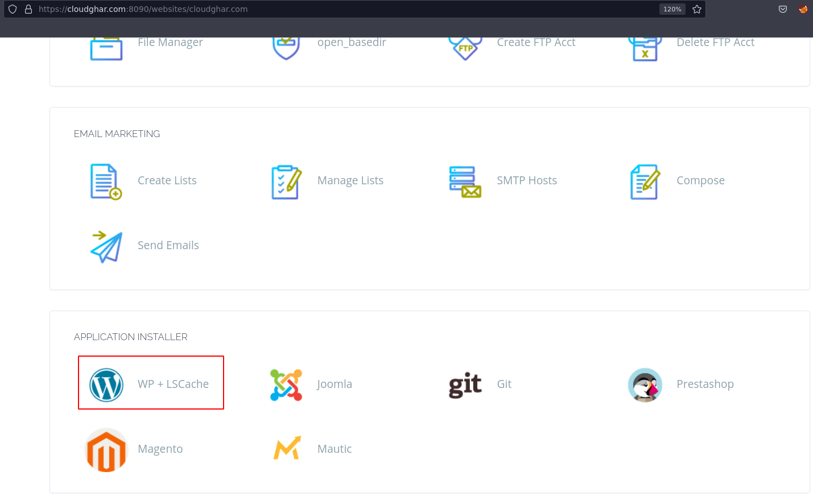Click the Manage Lists clipboard icon
Image resolution: width=813 pixels, height=504 pixels.
pos(286,182)
